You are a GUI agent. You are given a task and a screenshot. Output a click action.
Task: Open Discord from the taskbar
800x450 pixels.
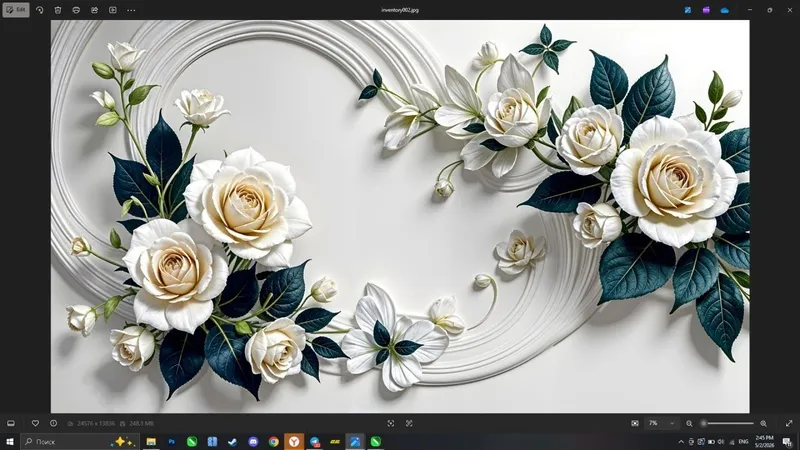[253, 442]
